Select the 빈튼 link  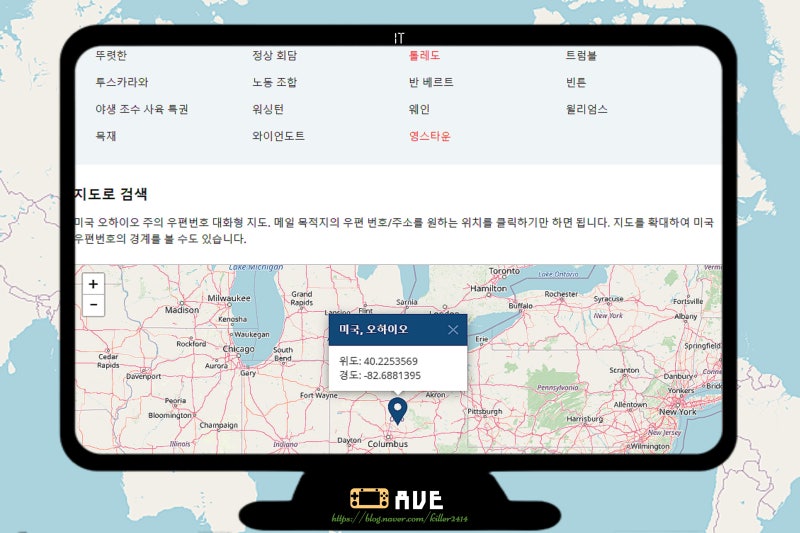(576, 82)
